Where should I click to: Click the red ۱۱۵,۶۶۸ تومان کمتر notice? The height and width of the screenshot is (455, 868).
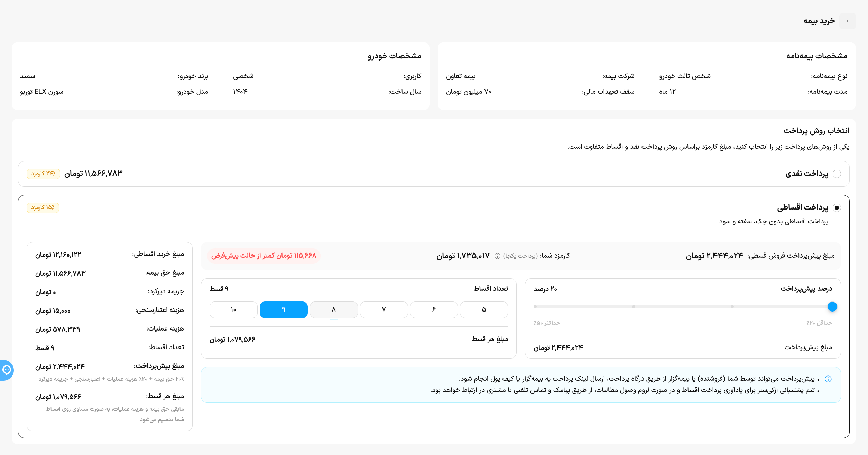coord(264,256)
